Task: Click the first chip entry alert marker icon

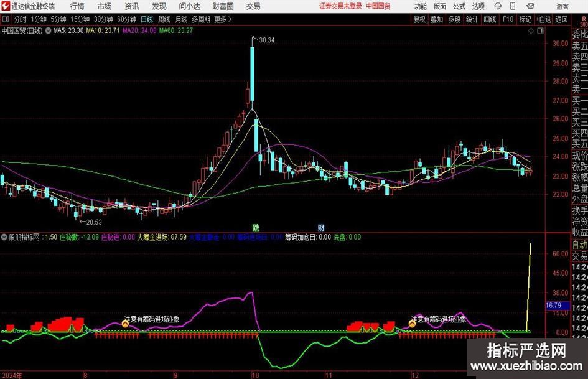Action: 125,323
